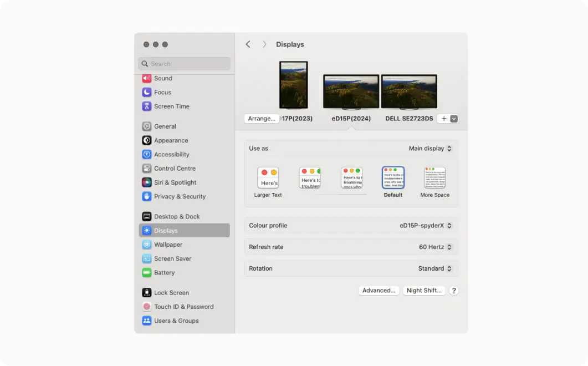Click the Desktop & Dock text label

(x=177, y=217)
